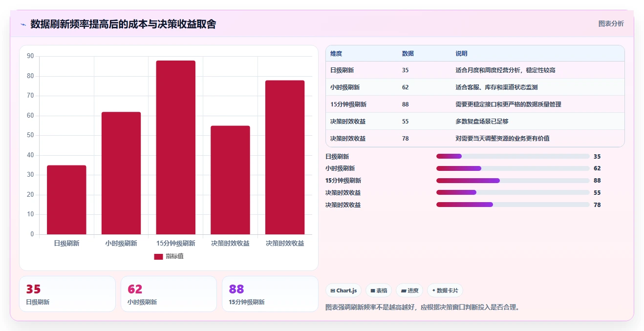This screenshot has height=331, width=644.
Task: Click the 数据 table column header
Action: 408,54
